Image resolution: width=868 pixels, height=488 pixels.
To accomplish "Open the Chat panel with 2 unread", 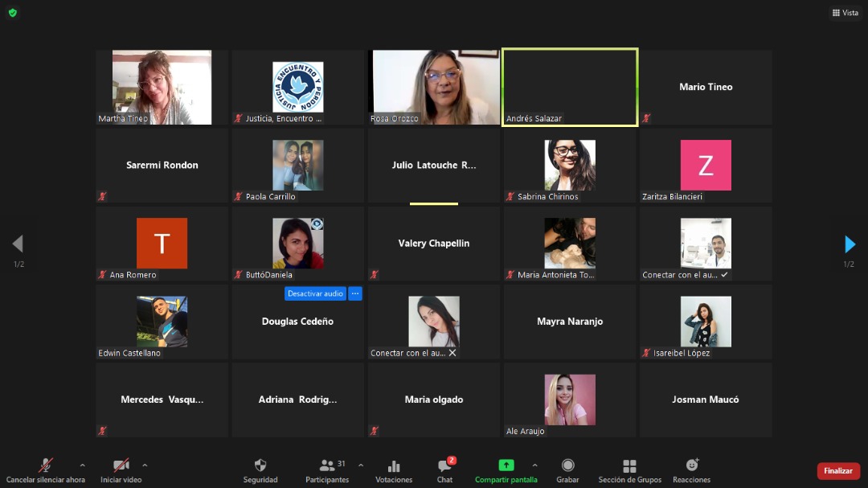I will point(445,471).
